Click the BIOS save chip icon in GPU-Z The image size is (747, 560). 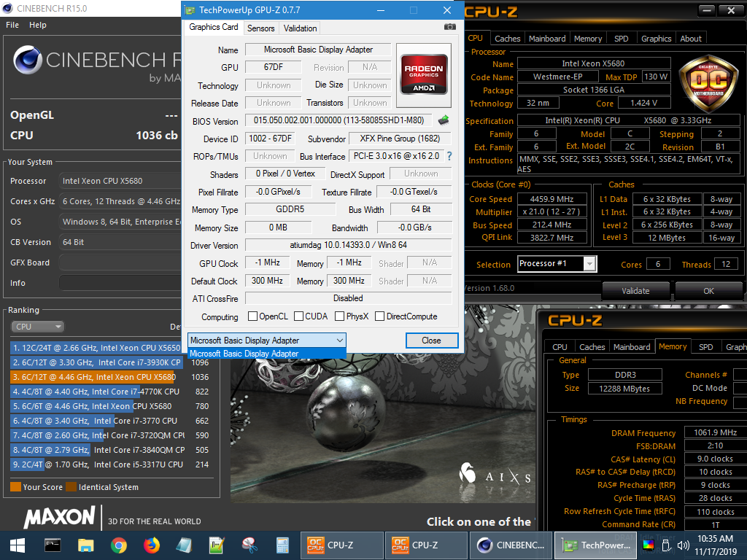coord(444,120)
